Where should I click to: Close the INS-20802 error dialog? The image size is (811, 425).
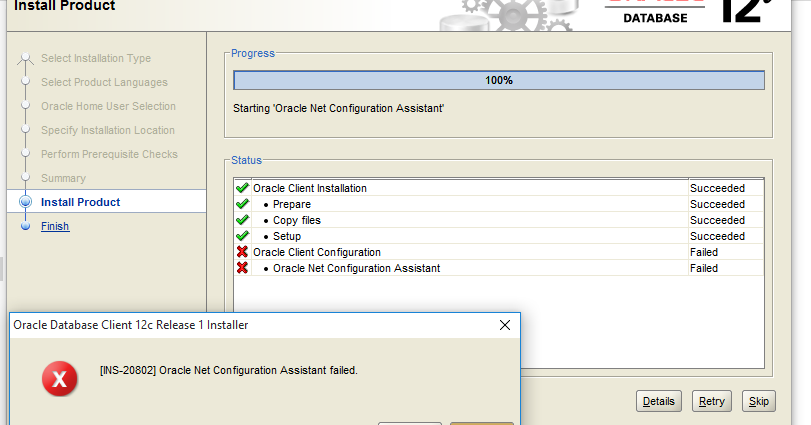(x=505, y=325)
